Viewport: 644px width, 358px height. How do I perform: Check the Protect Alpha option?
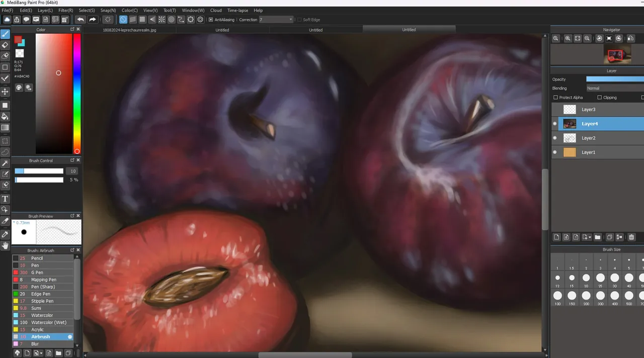click(x=555, y=98)
